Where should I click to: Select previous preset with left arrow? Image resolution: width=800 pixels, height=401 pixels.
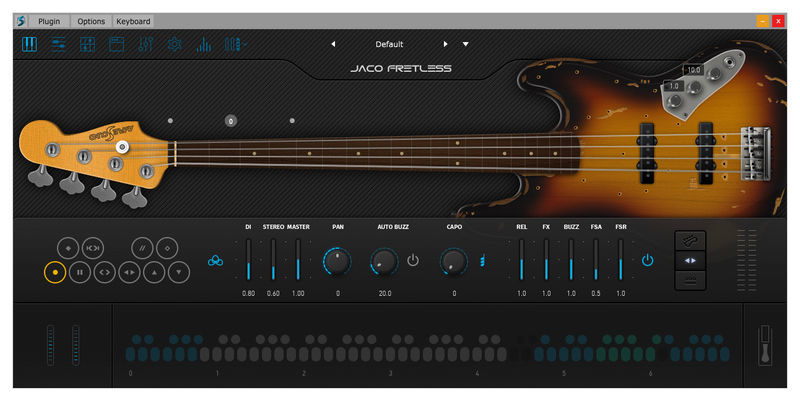[x=333, y=44]
